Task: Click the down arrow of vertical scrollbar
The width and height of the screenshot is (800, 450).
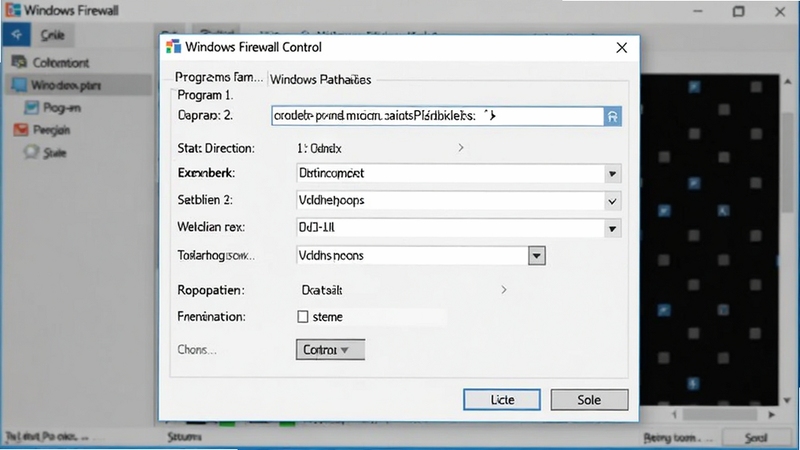Action: [787, 401]
